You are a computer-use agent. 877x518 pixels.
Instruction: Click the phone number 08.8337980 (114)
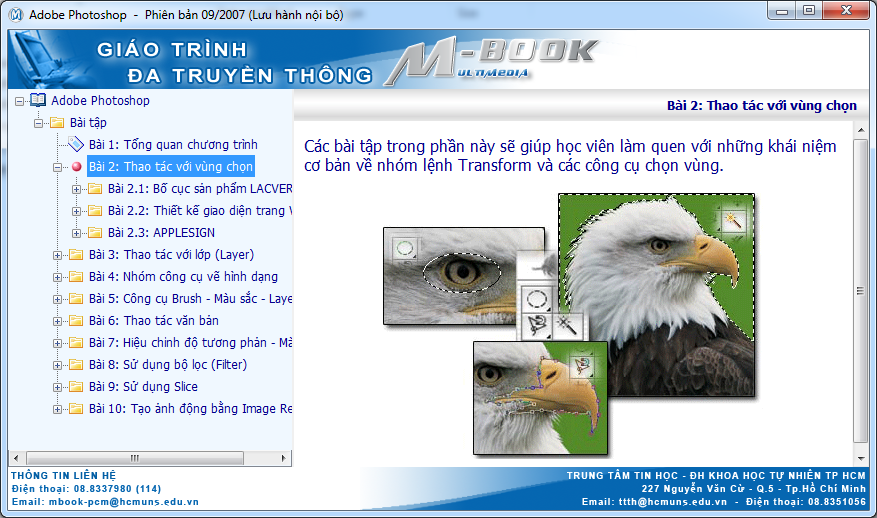coord(117,488)
